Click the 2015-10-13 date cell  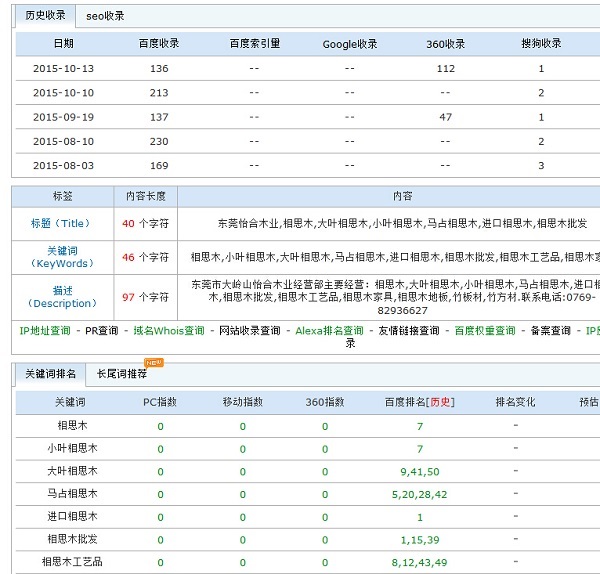pos(62,69)
